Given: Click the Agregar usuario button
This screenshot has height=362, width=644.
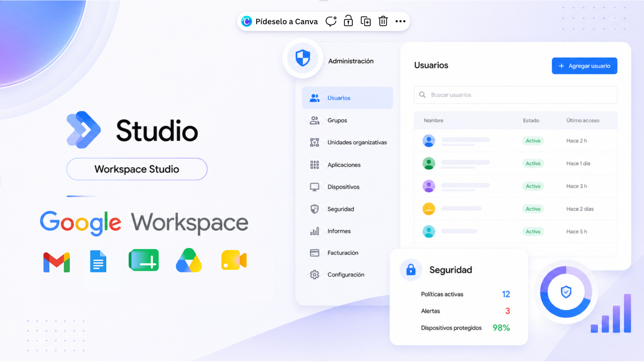Looking at the screenshot, I should (x=585, y=66).
